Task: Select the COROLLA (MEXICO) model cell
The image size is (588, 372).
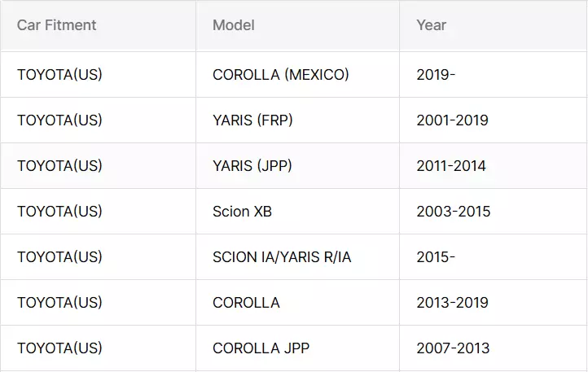Action: point(280,75)
